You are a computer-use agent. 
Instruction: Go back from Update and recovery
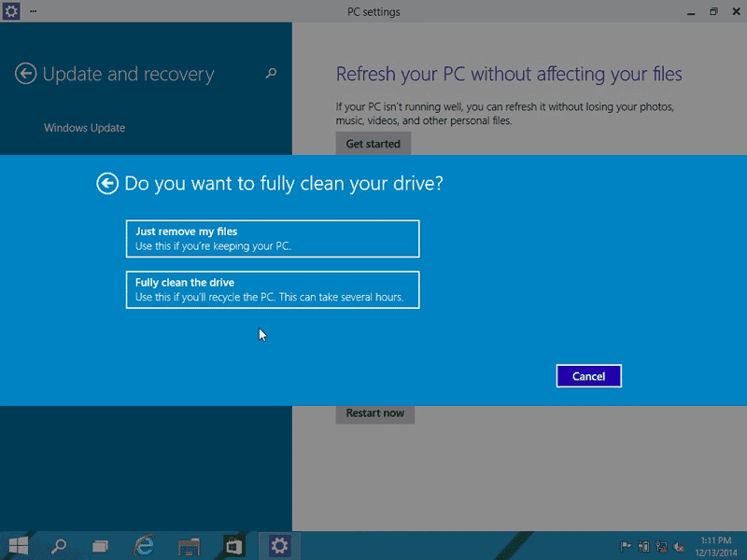point(26,74)
